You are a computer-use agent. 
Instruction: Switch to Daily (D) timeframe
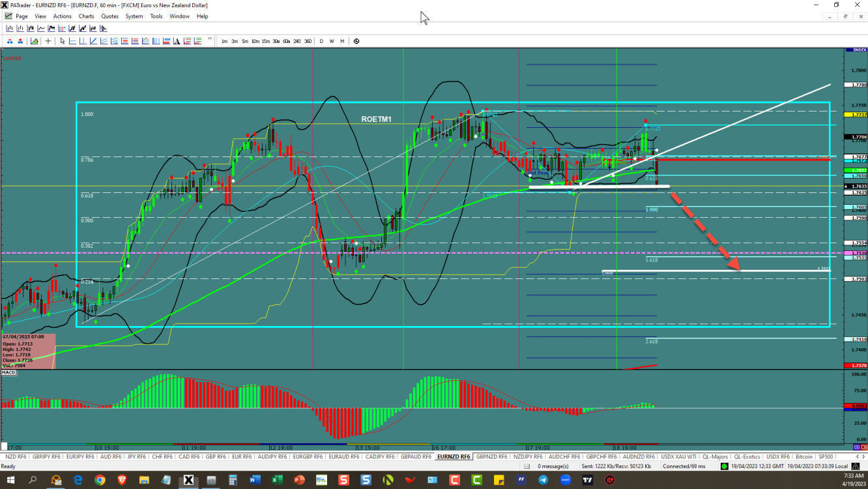321,41
